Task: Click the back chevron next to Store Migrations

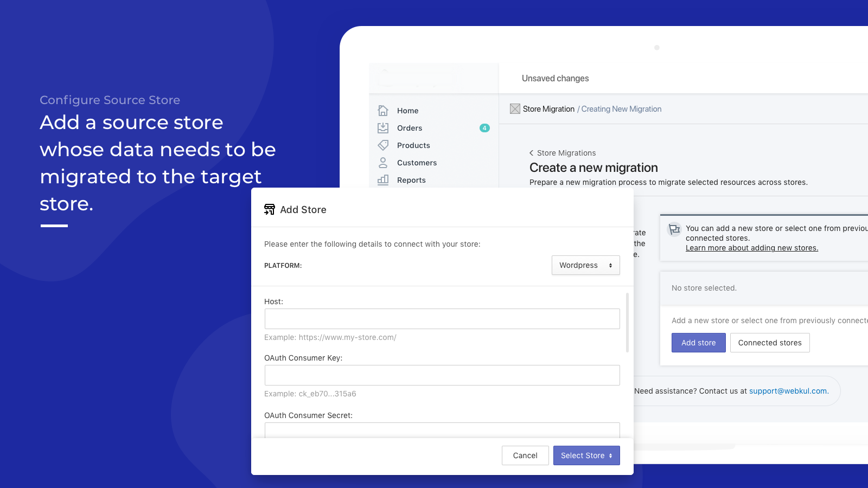Action: point(532,153)
